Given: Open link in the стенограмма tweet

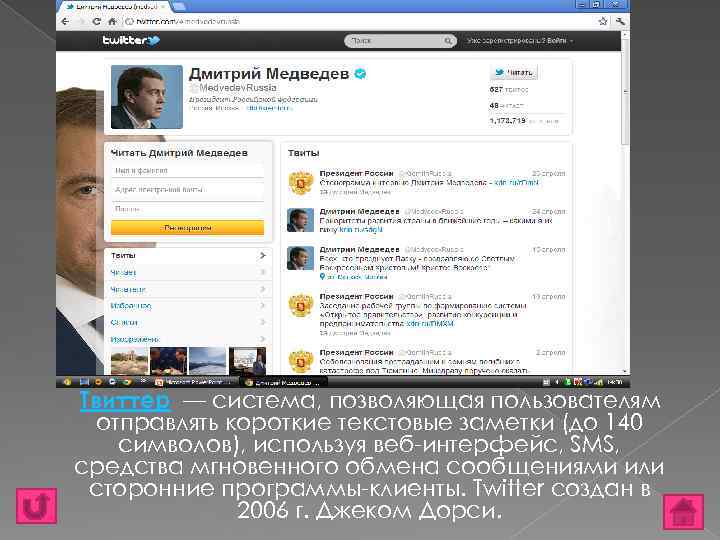Looking at the screenshot, I should pos(516,182).
